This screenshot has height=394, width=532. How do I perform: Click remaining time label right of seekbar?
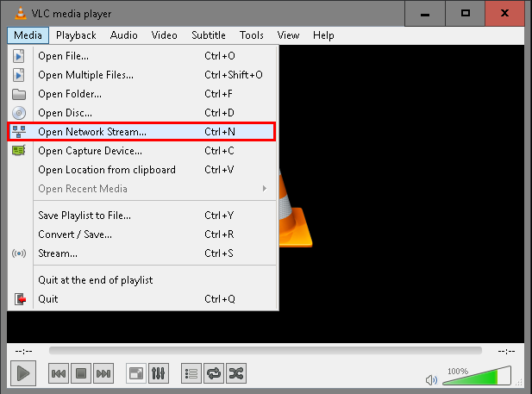(506, 351)
